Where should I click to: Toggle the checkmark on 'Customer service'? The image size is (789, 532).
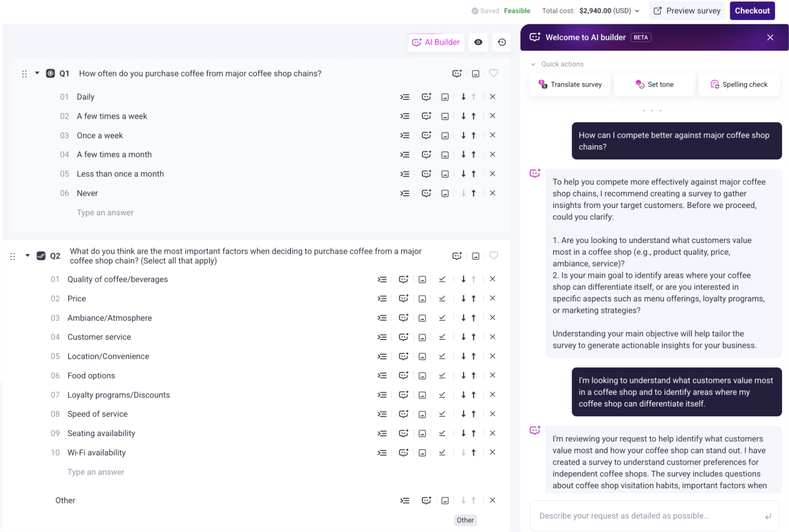click(442, 337)
